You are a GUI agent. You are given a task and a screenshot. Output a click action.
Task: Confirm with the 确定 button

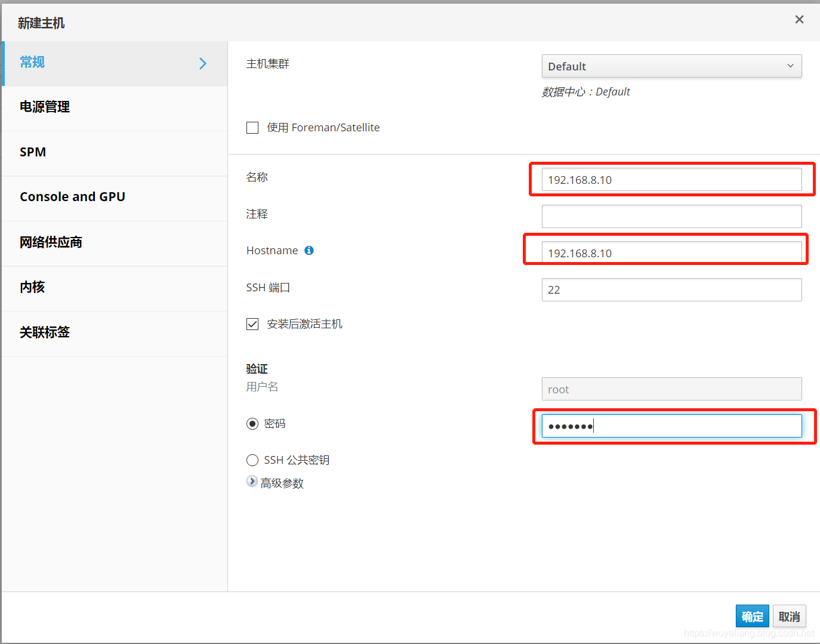752,617
